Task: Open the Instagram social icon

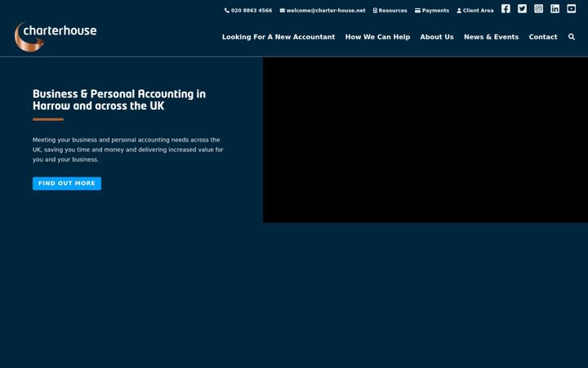Action: pyautogui.click(x=538, y=9)
